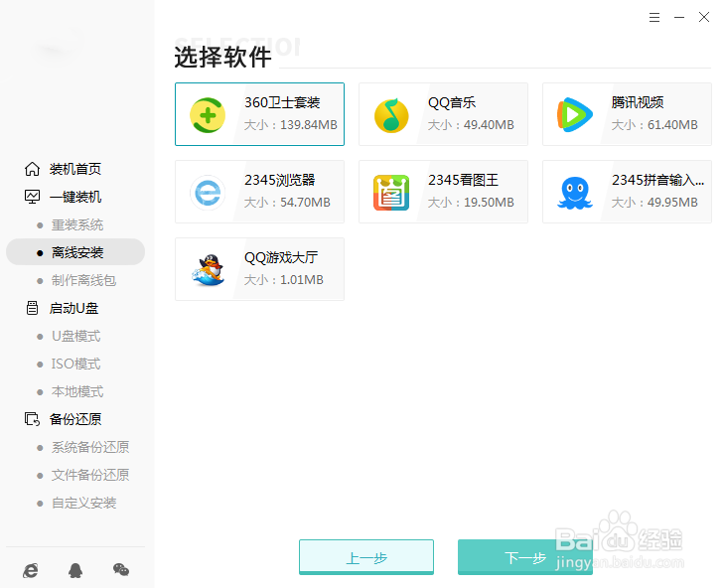Choose the 腾讯视频 play logo icon
Screen dimensions: 724x588
[x=574, y=114]
